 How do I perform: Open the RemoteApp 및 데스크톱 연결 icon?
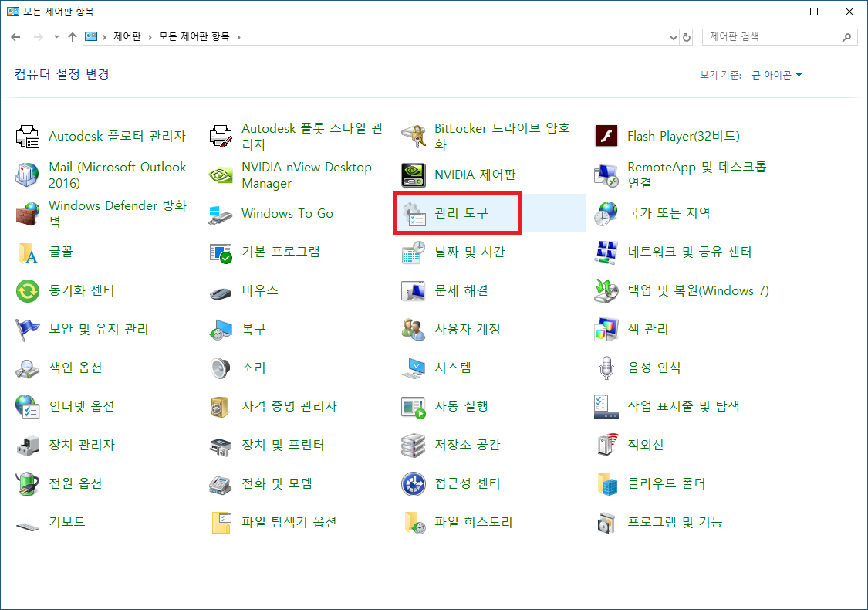point(606,175)
